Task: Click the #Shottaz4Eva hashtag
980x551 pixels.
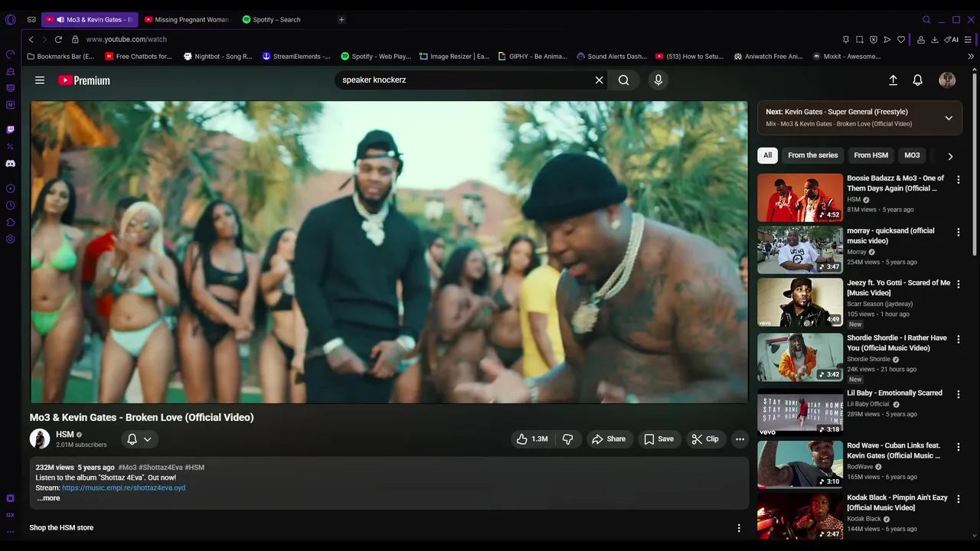Action: 161,467
